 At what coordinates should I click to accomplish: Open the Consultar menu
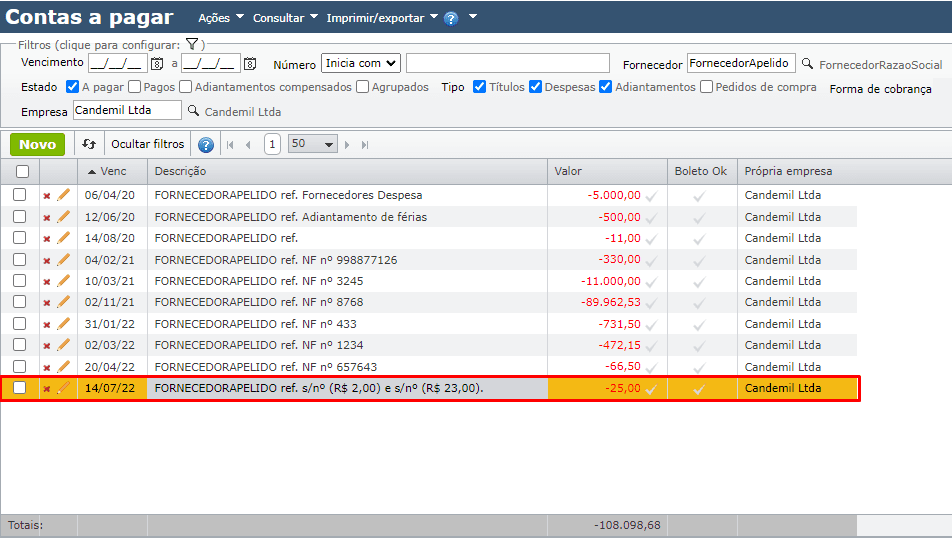[x=285, y=18]
